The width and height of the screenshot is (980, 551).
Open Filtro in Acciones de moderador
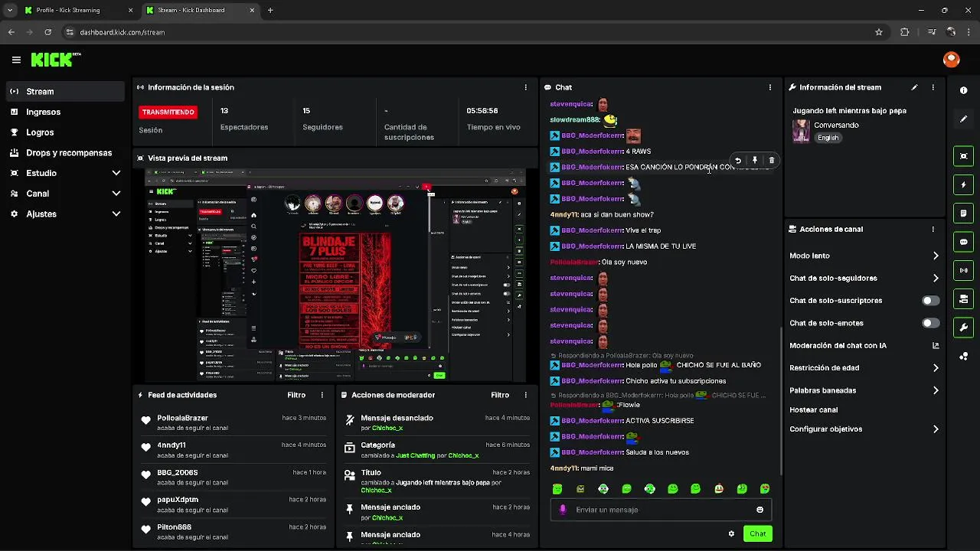point(500,395)
